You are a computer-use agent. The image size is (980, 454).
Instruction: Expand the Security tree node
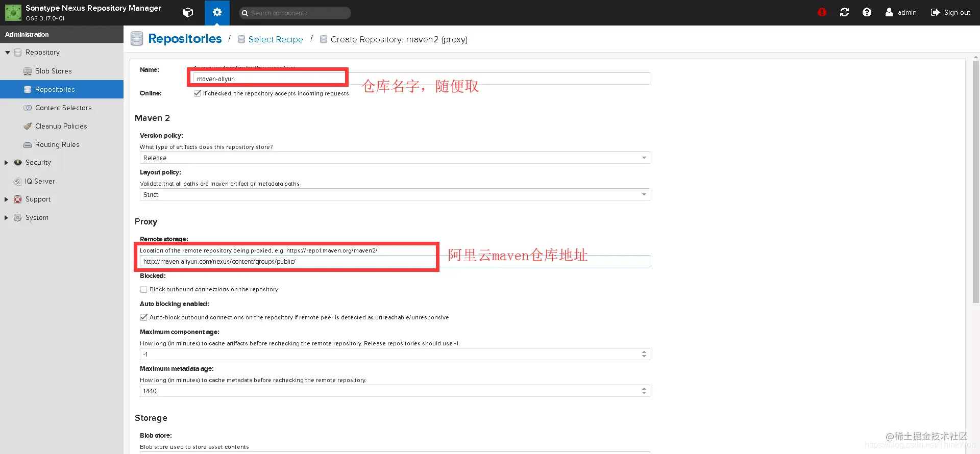pyautogui.click(x=6, y=163)
